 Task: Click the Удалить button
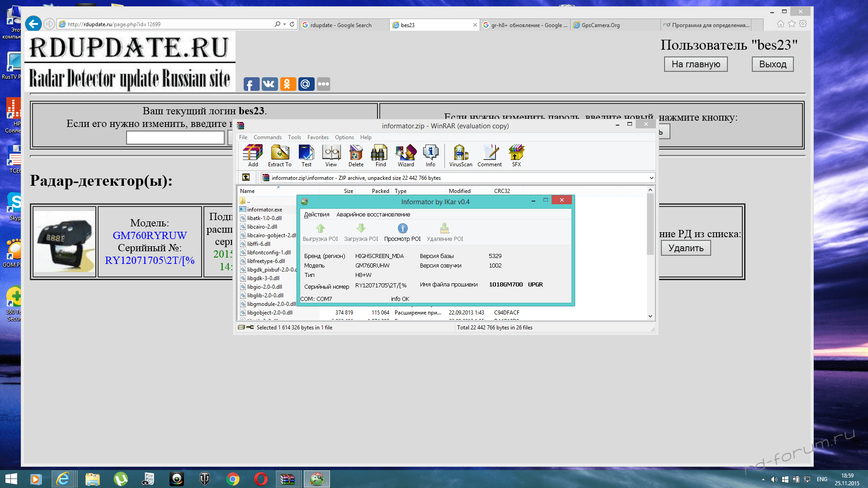686,248
